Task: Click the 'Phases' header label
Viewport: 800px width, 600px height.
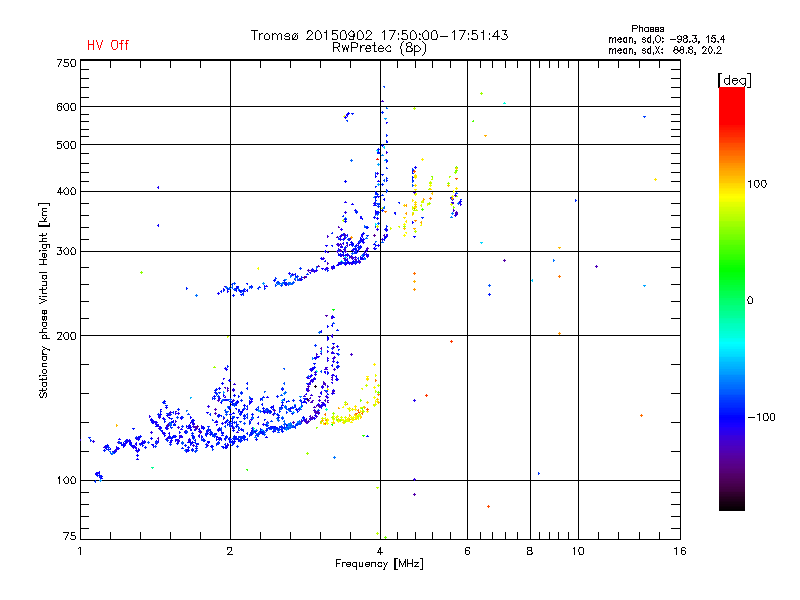Action: (x=647, y=29)
